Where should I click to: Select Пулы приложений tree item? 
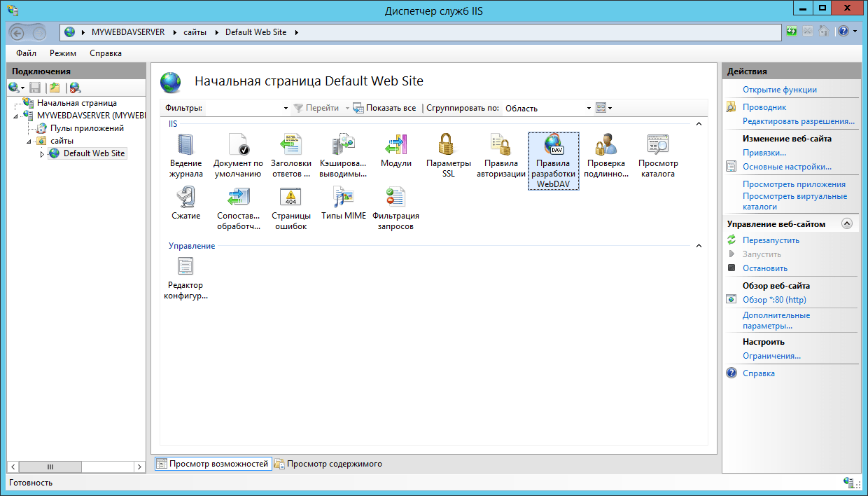point(87,128)
